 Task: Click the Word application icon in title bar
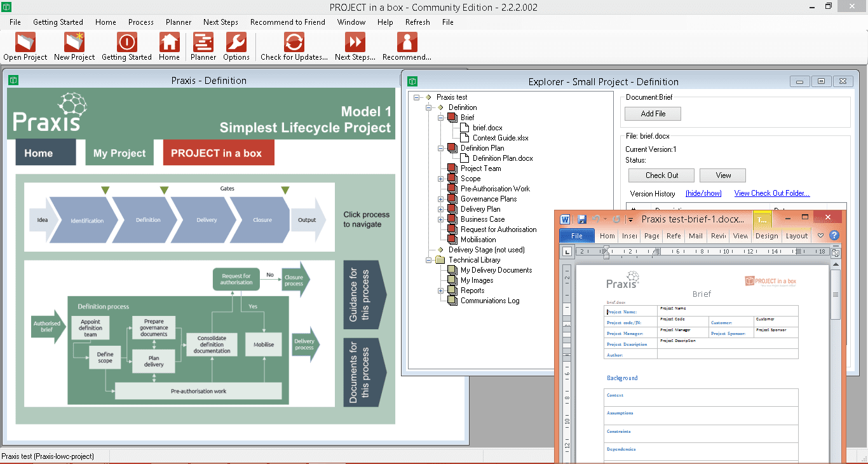[x=566, y=219]
